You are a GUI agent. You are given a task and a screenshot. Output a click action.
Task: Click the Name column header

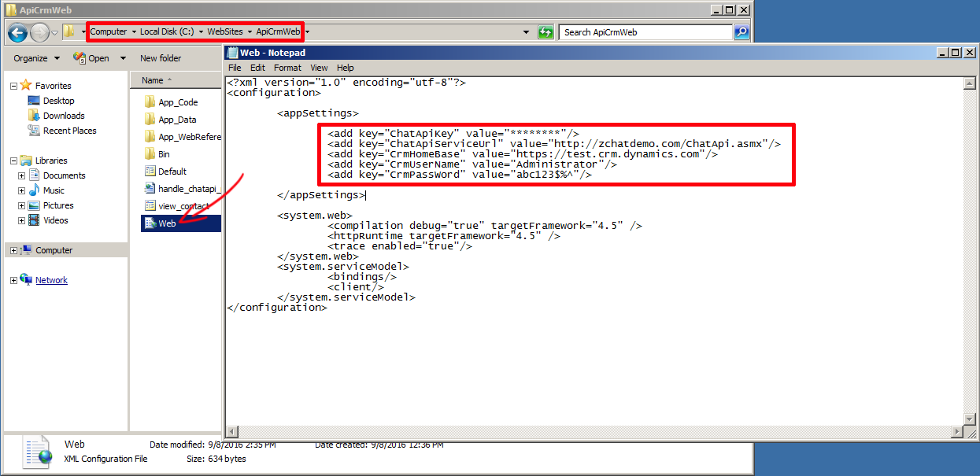pos(176,80)
